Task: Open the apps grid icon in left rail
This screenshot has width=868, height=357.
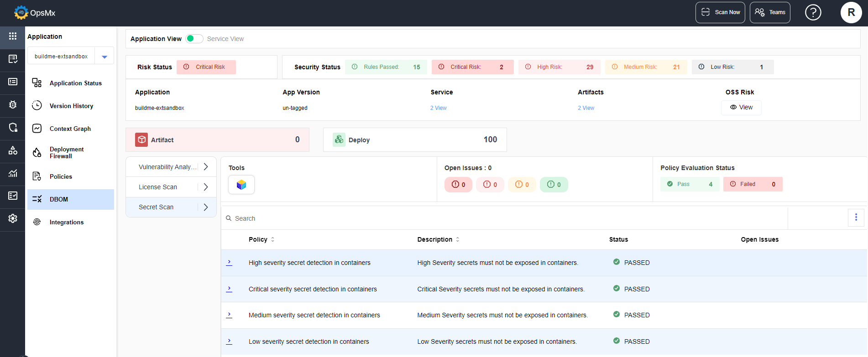Action: click(13, 36)
